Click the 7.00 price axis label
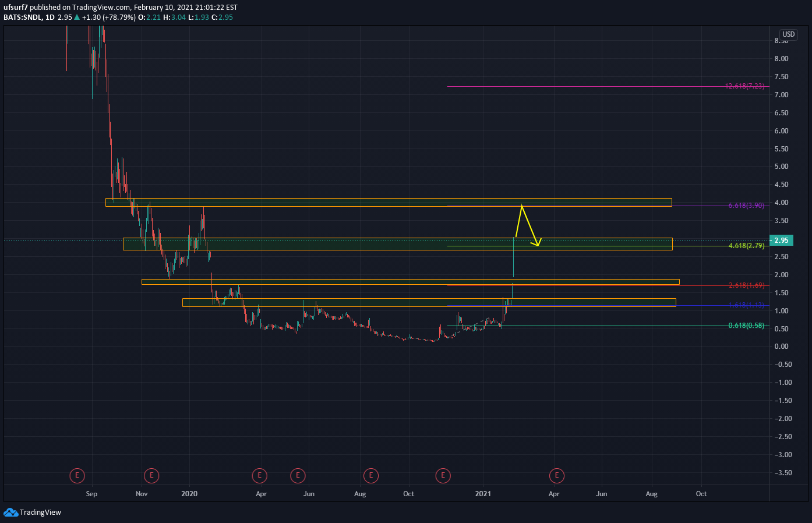Image resolution: width=812 pixels, height=523 pixels. pyautogui.click(x=781, y=95)
